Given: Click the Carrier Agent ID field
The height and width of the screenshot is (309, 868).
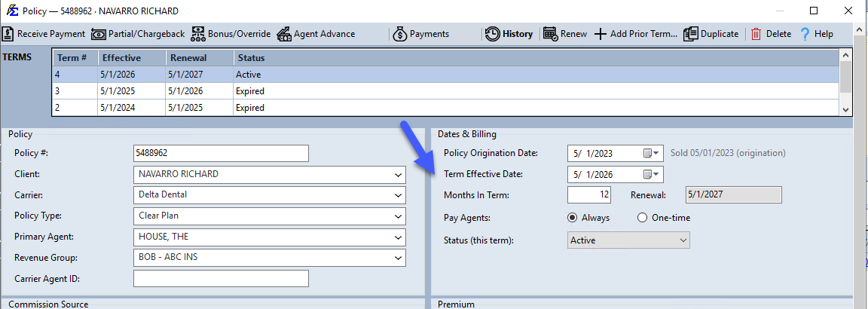Looking at the screenshot, I should (x=221, y=279).
